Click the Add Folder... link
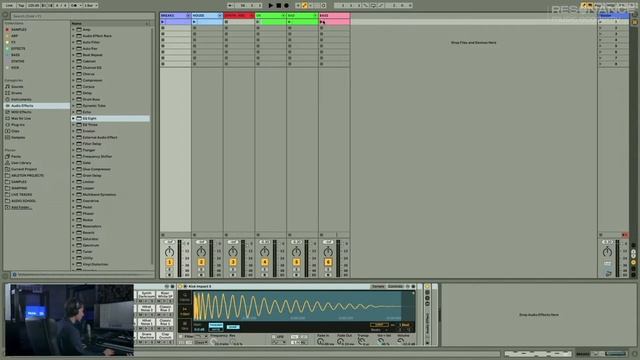This screenshot has width=640, height=360. [20, 207]
